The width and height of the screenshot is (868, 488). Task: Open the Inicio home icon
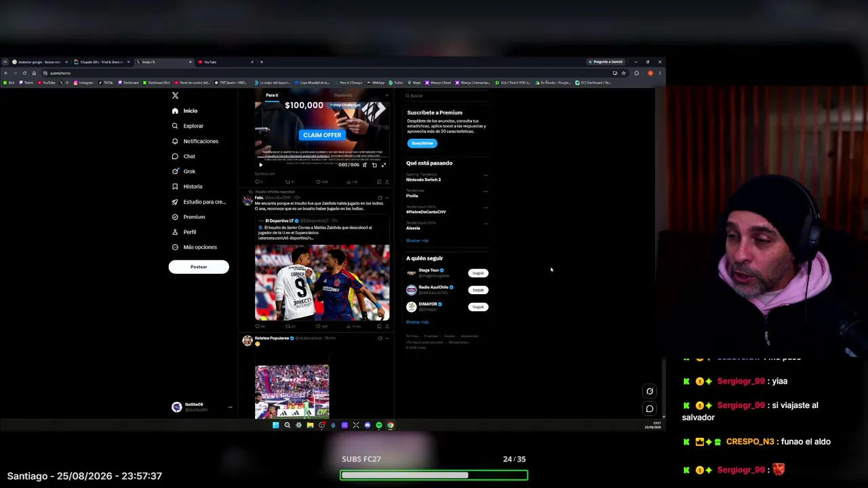[x=175, y=110]
